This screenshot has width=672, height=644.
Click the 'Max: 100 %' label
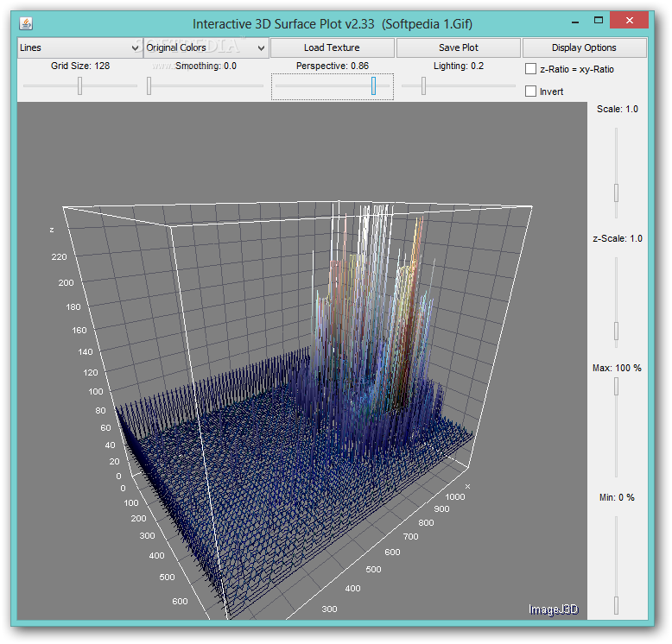click(617, 369)
